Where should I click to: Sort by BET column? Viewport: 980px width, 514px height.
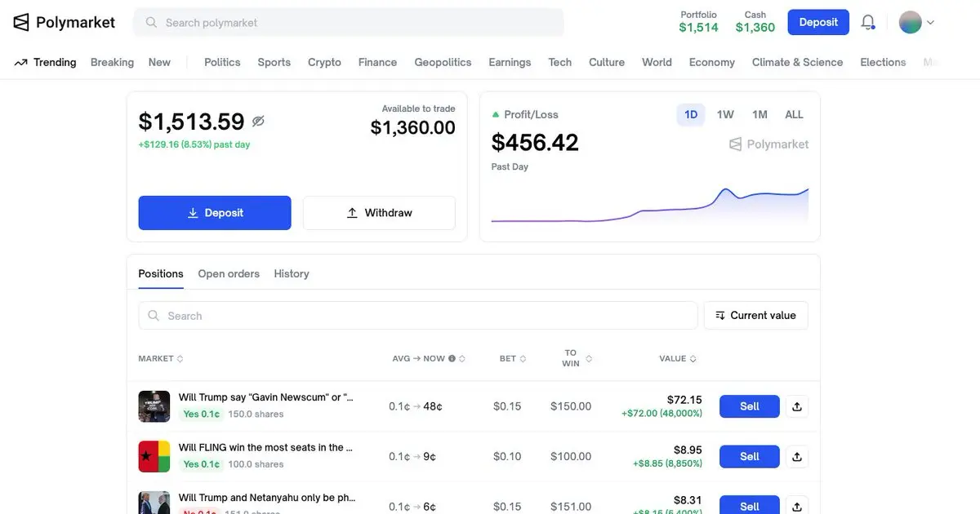click(513, 358)
